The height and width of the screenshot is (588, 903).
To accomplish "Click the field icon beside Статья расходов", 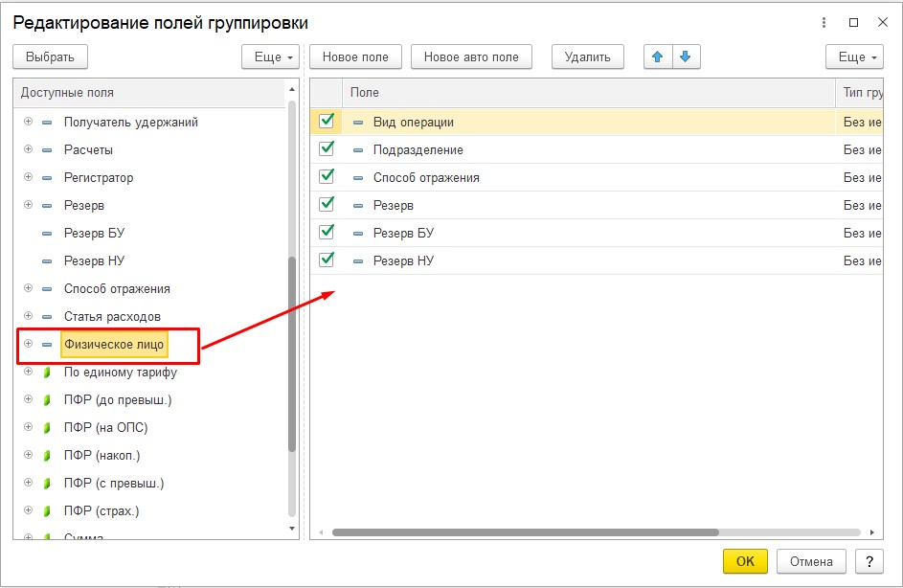I will (x=47, y=317).
